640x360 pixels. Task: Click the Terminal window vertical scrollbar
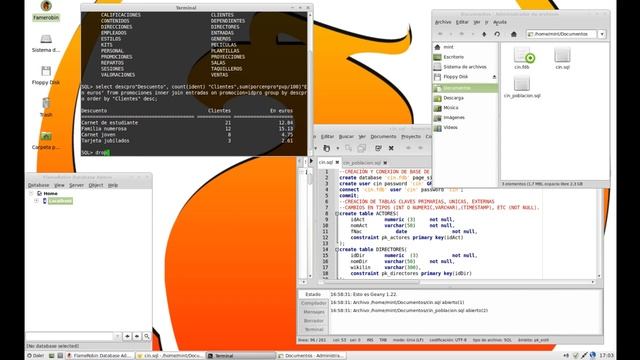pos(310,84)
